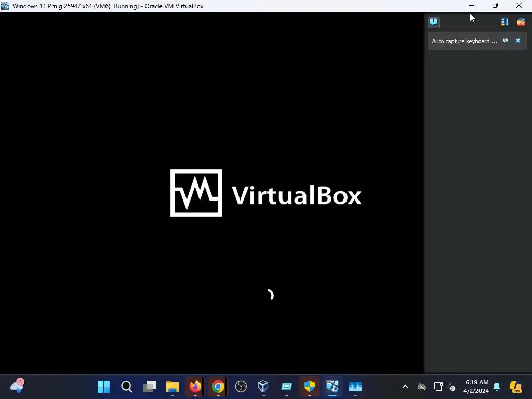Viewport: 532px width, 399px height.
Task: Close the VirtualBox VM window
Action: 519,5
